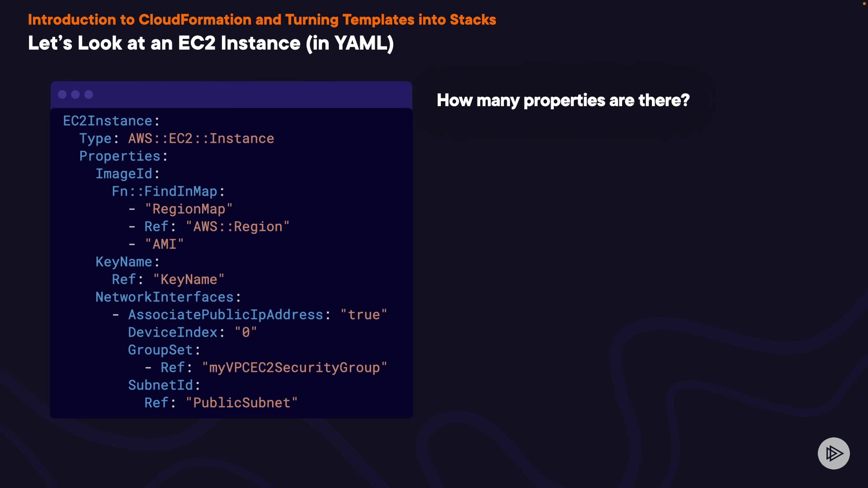Click the middle dot in code window header
868x488 pixels.
point(75,94)
